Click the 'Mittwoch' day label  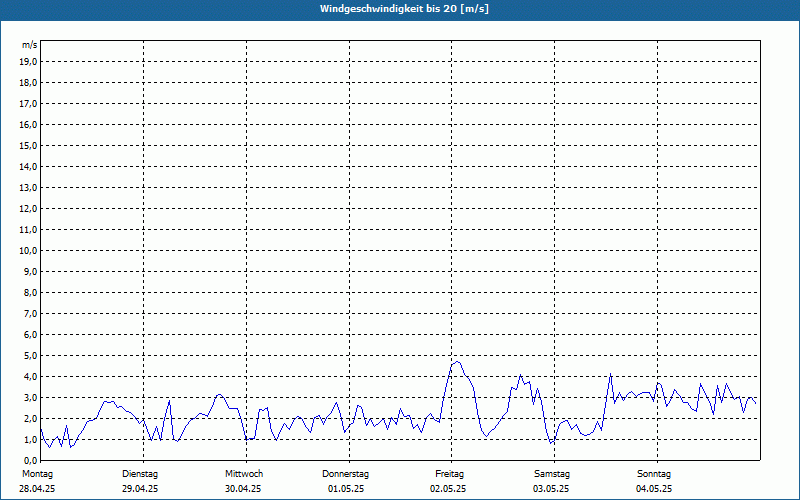244,474
